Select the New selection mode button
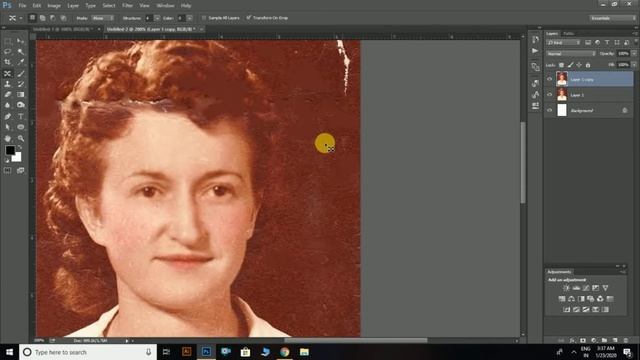The image size is (640, 360). click(32, 18)
